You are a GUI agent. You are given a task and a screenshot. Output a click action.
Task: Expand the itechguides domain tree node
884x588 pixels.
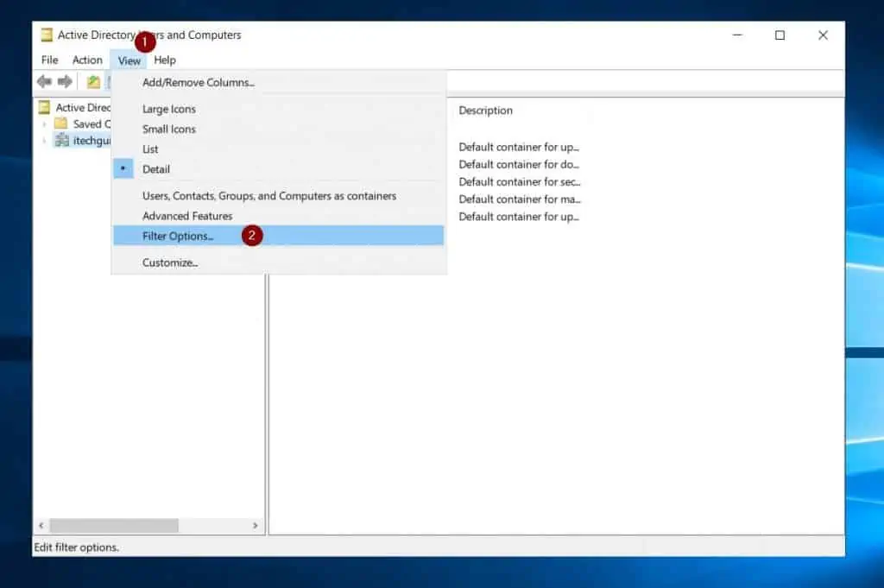click(x=45, y=141)
